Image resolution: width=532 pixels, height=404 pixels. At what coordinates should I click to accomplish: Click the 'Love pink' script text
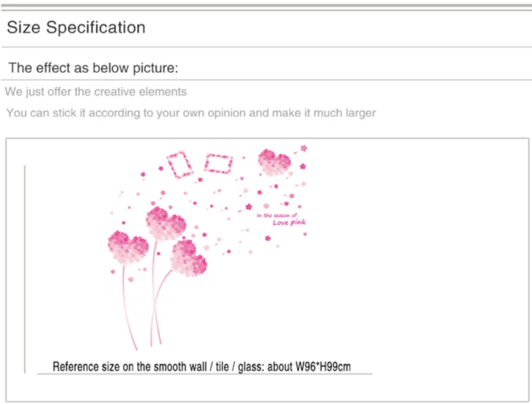(289, 223)
